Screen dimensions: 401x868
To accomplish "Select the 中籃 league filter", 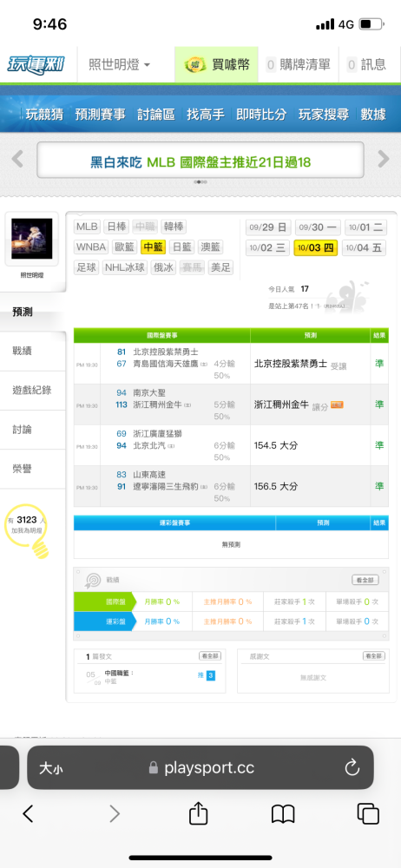I will pos(154,247).
